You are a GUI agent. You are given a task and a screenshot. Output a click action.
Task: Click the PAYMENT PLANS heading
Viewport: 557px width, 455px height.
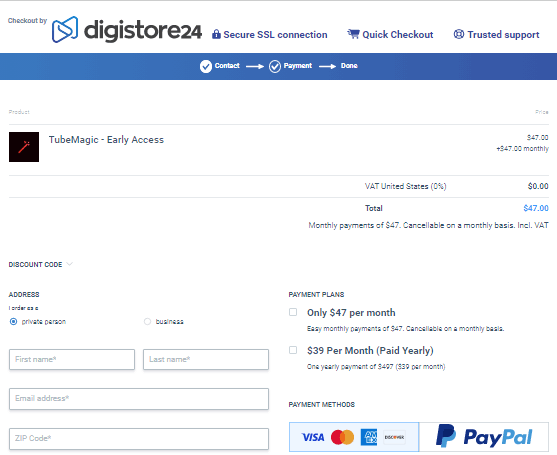[x=316, y=295]
